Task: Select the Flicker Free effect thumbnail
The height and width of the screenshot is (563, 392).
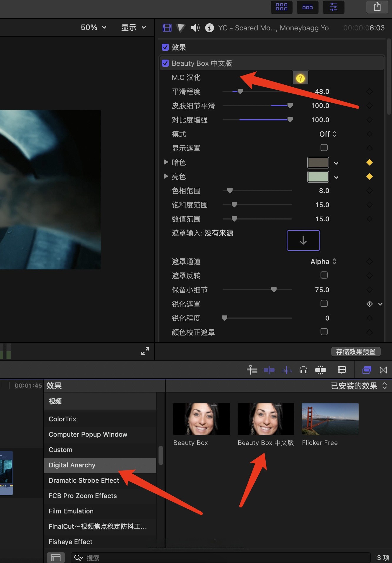Action: [330, 419]
